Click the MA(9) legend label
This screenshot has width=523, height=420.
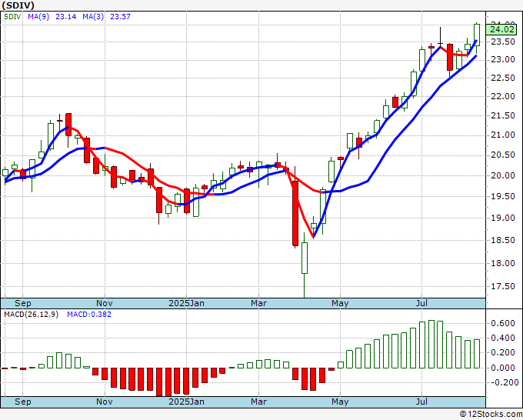tap(38, 17)
